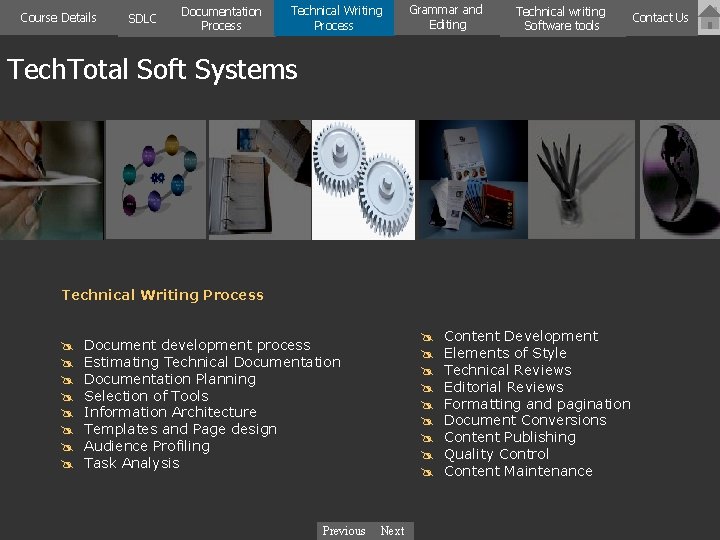Select the hand writing with pen thumbnail
Screen dimensions: 720x540
click(x=51, y=180)
